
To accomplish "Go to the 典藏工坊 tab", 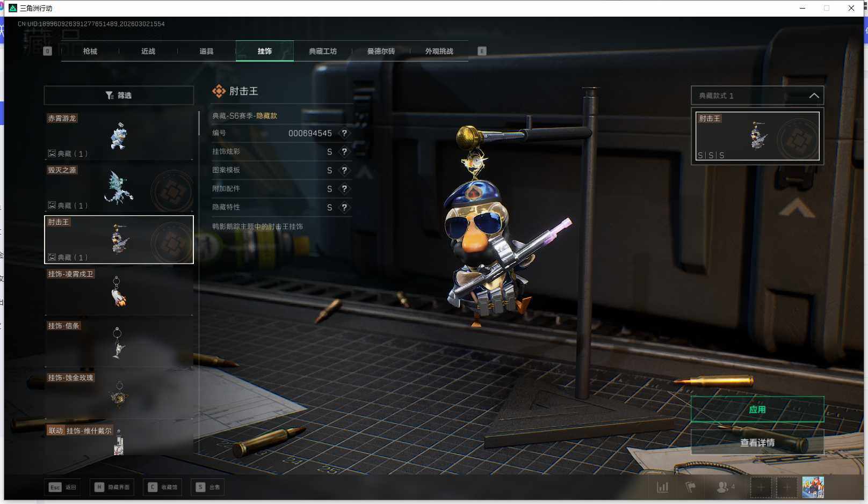I will (x=323, y=52).
